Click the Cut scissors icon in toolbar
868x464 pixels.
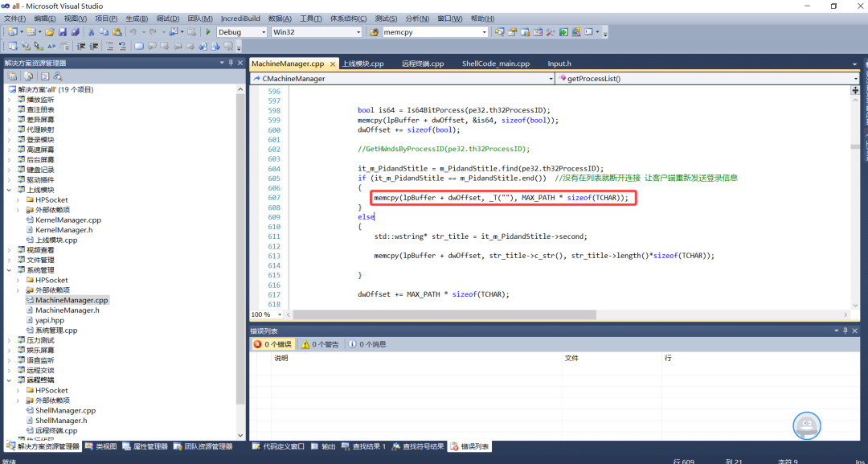tap(91, 32)
